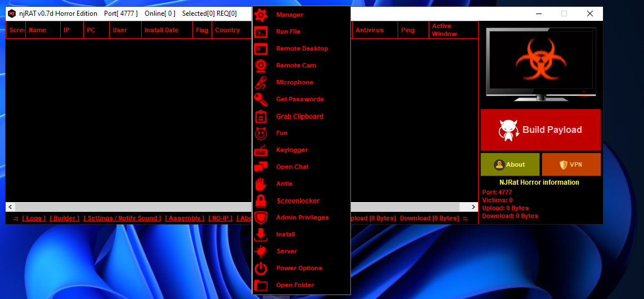The image size is (644, 299).
Task: Click the IP column header
Action: pyautogui.click(x=72, y=30)
